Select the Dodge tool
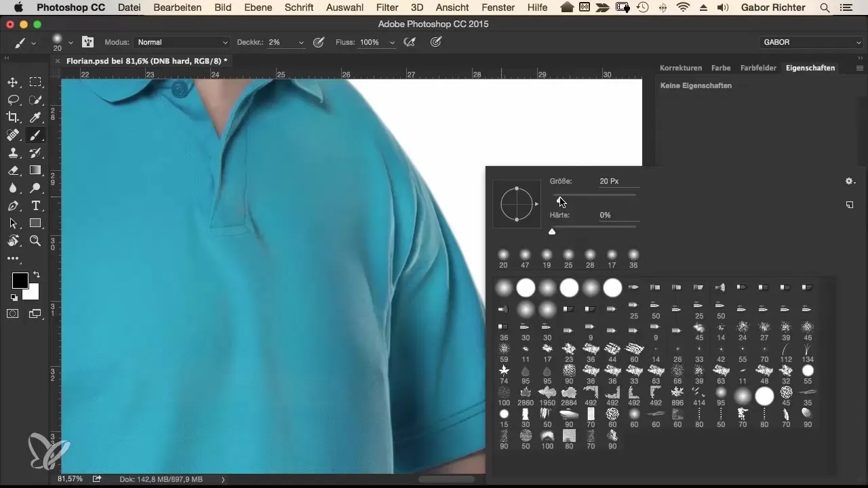Image resolution: width=868 pixels, height=488 pixels. point(35,188)
